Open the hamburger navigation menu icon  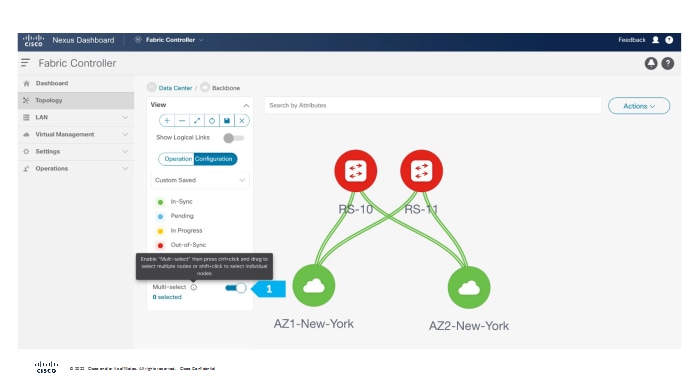[25, 63]
